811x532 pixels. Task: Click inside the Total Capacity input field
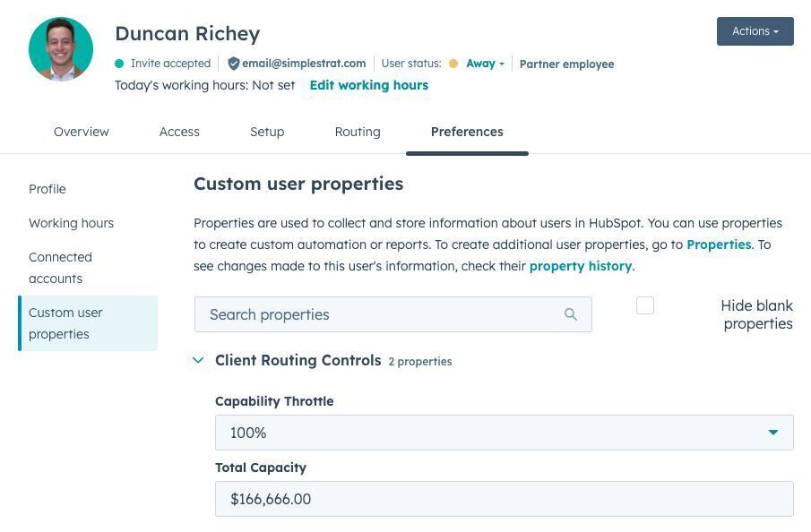504,499
